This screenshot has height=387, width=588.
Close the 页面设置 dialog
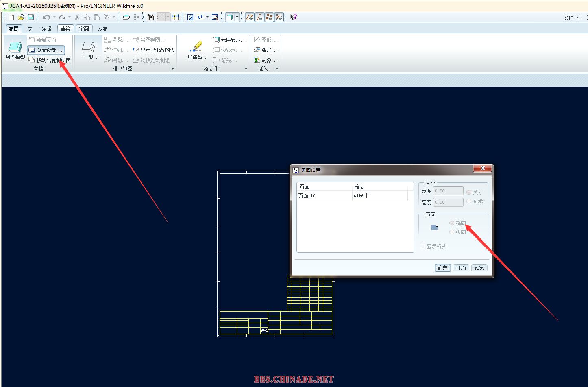483,168
